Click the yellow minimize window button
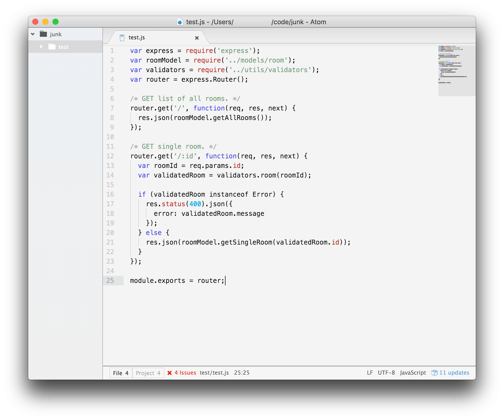The image size is (504, 420). pos(45,22)
